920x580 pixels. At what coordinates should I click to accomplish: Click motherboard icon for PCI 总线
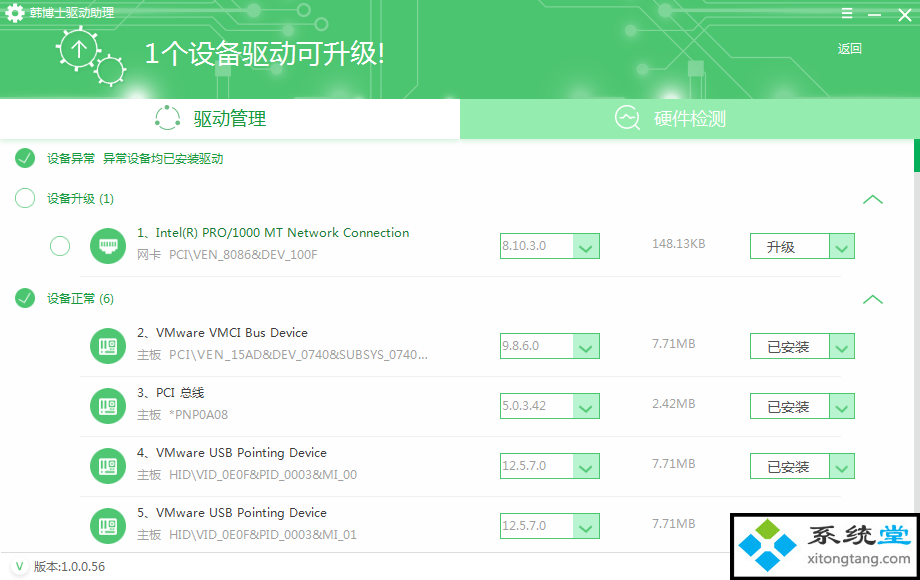click(108, 406)
